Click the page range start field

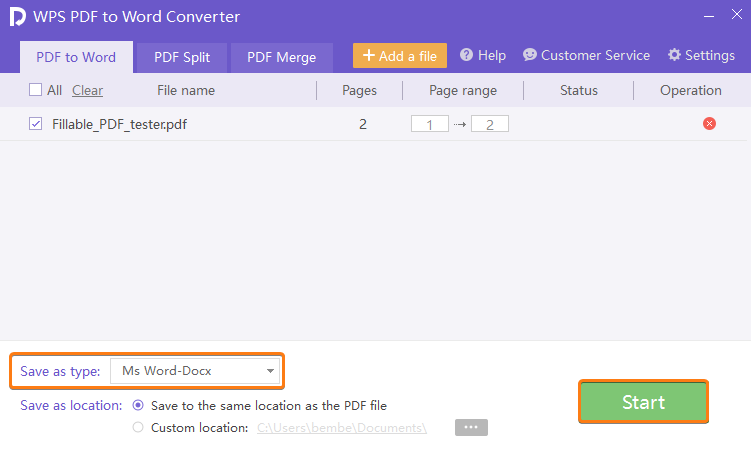click(x=430, y=124)
